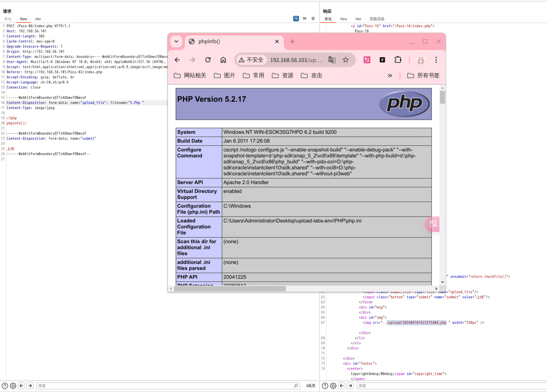Click the 不安全 site security indicator
This screenshot has height=392, width=547.
click(251, 60)
